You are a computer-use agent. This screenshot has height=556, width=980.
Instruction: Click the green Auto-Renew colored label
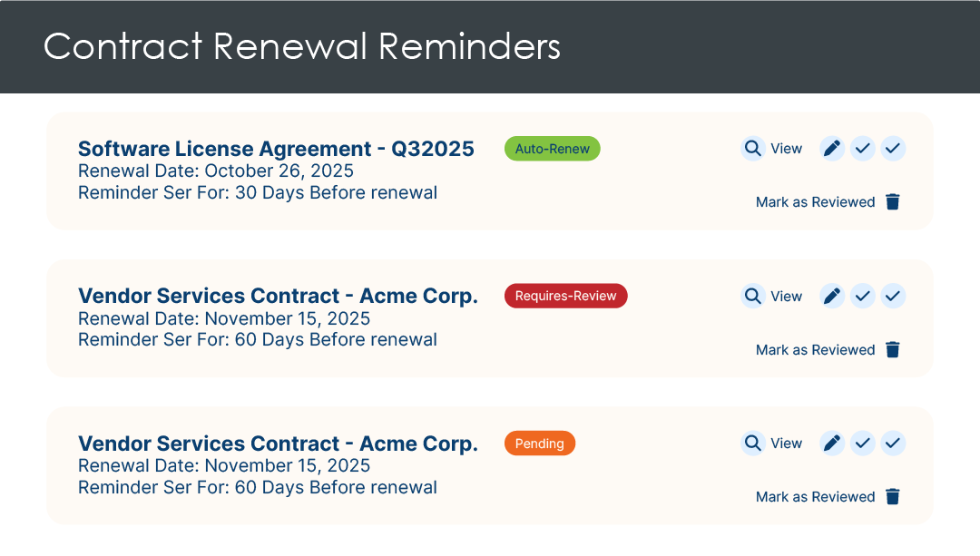[552, 148]
